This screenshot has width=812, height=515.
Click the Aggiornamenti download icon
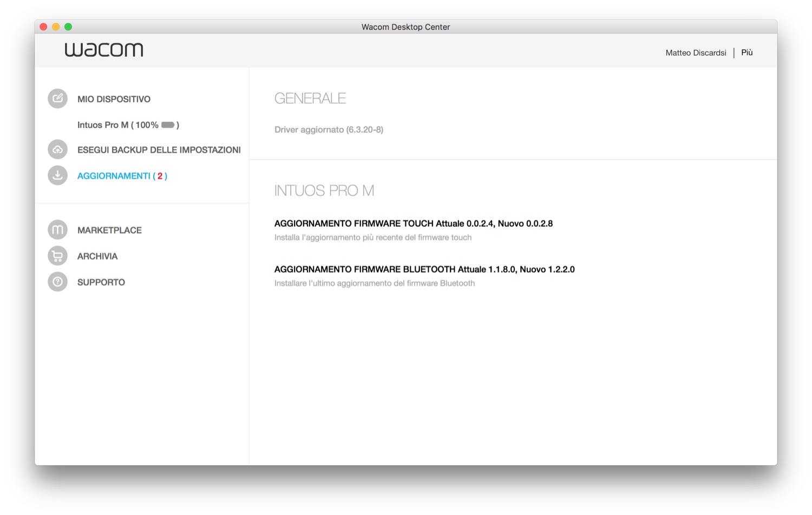(x=57, y=175)
